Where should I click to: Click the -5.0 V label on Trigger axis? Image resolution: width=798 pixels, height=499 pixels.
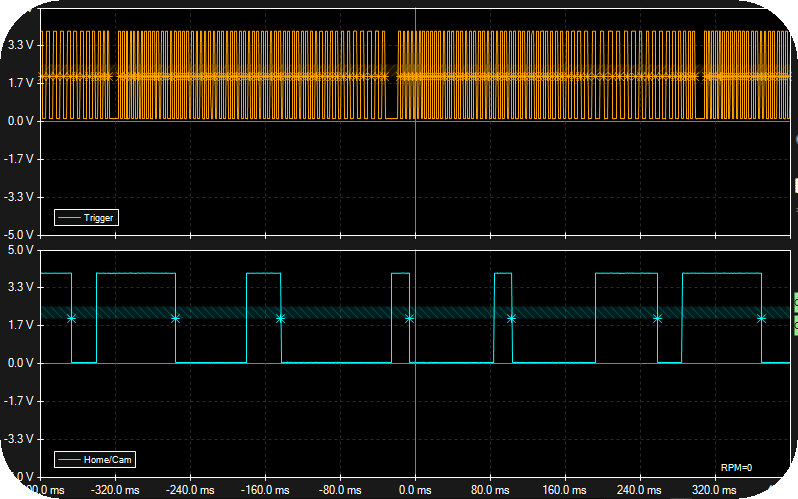pos(20,235)
